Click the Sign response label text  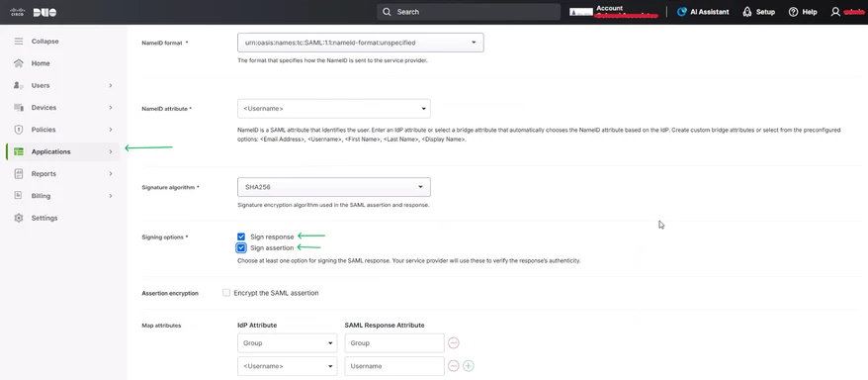pyautogui.click(x=272, y=237)
